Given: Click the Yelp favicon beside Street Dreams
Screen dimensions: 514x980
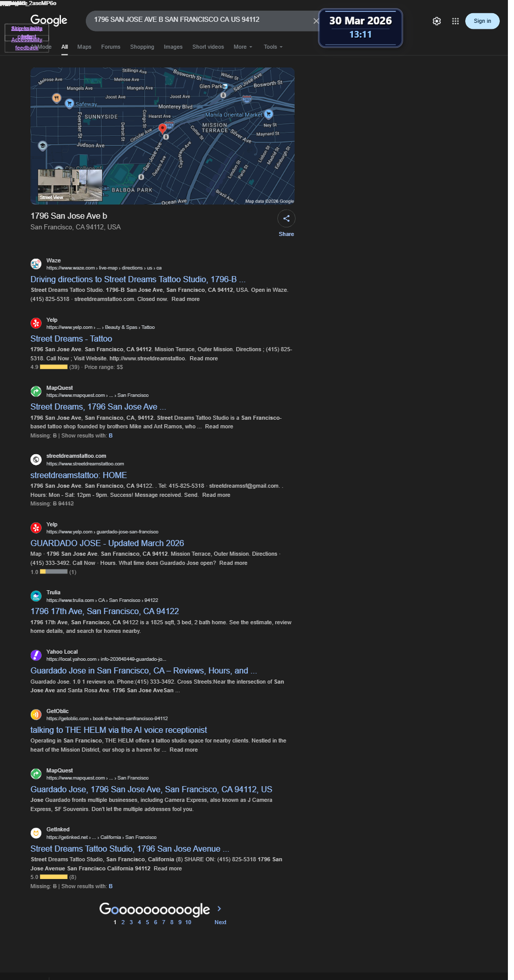Looking at the screenshot, I should pos(36,323).
